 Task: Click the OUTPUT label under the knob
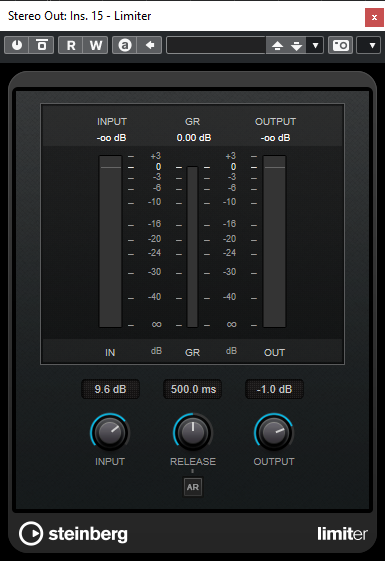pos(274,462)
